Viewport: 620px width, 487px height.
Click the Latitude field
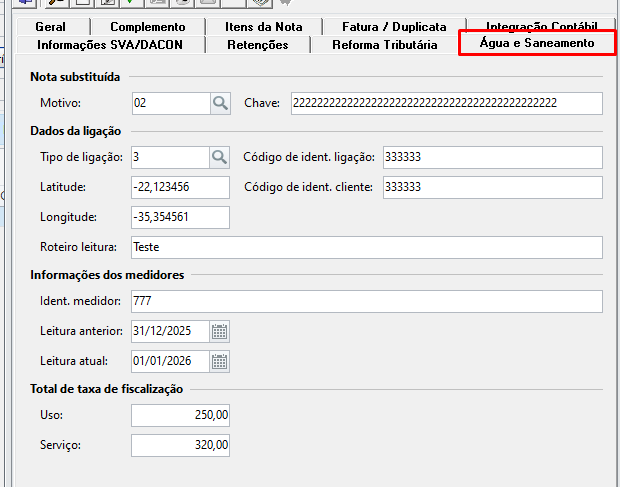pos(180,187)
